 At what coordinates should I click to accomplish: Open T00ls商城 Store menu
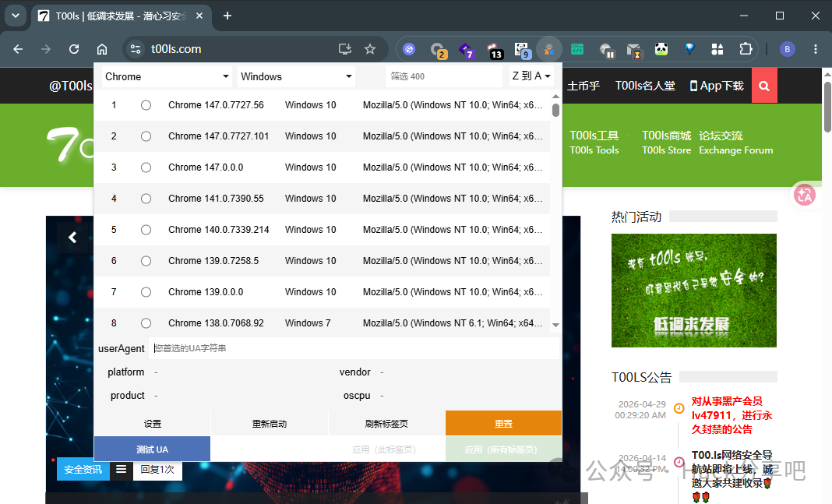pos(666,143)
